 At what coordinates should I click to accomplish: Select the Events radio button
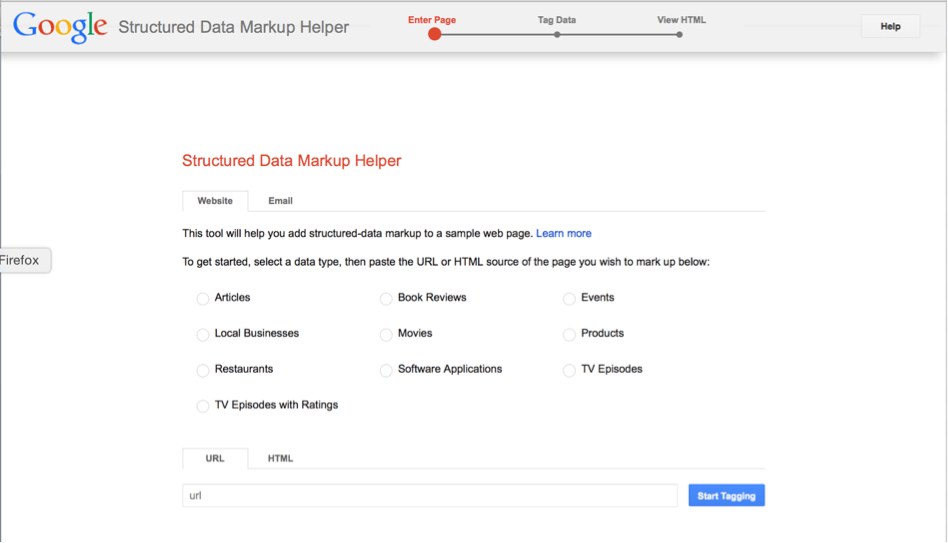(569, 299)
